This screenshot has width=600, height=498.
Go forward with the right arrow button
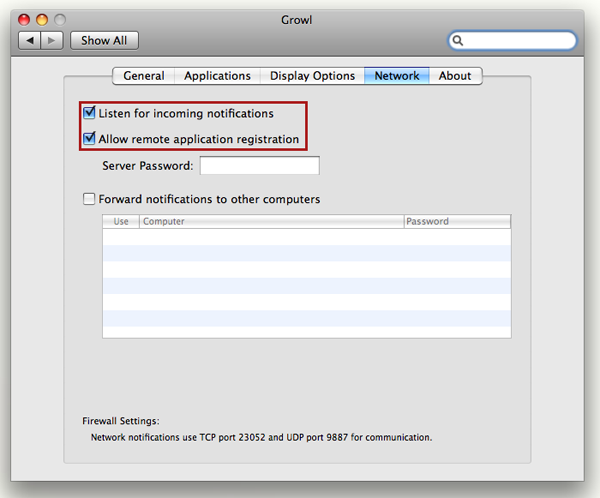coord(52,40)
